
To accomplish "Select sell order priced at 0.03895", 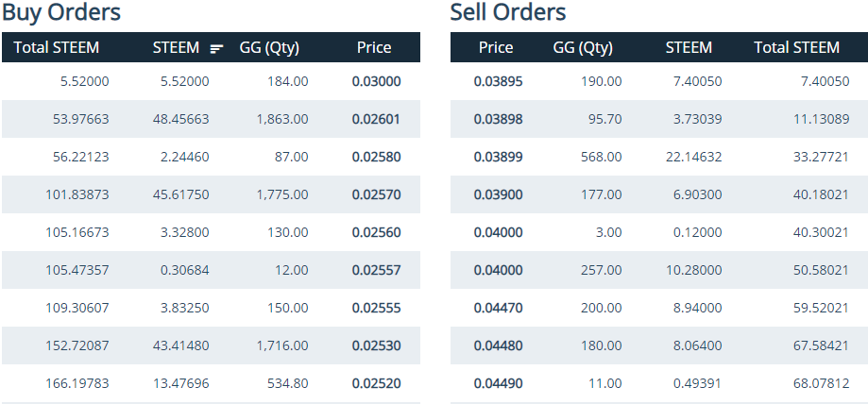I will click(x=498, y=82).
